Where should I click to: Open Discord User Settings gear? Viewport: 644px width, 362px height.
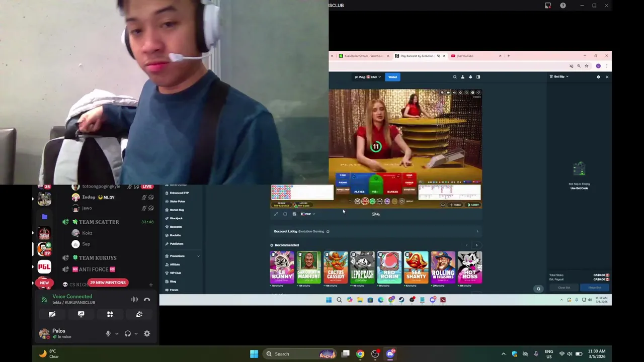tap(147, 333)
